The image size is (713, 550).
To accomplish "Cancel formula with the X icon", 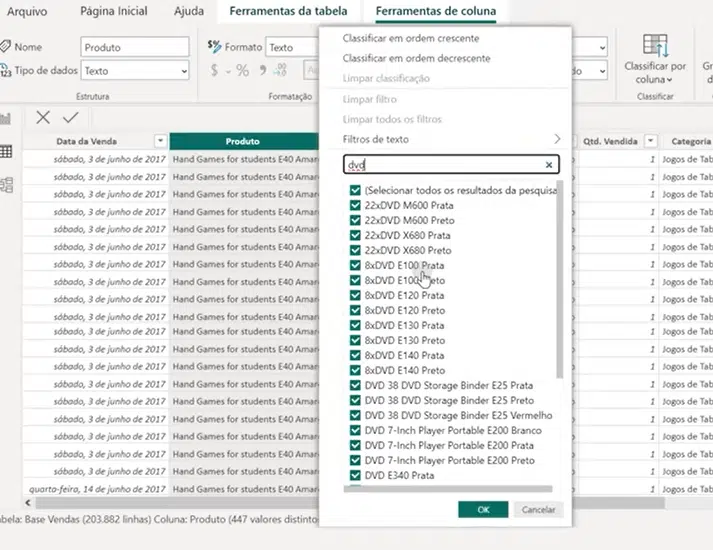I will coord(43,118).
